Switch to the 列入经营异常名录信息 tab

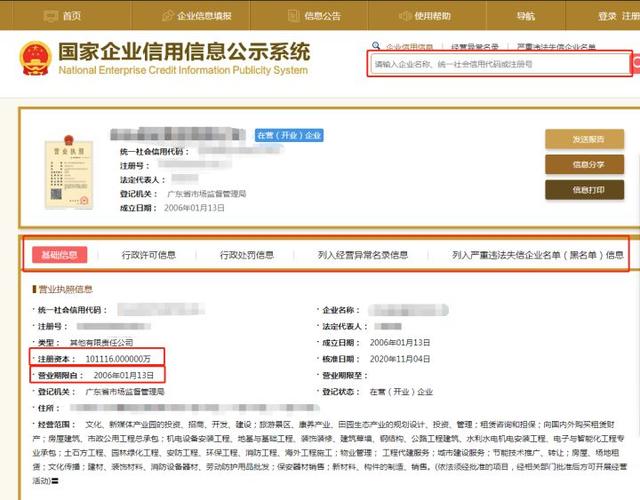coord(363,255)
